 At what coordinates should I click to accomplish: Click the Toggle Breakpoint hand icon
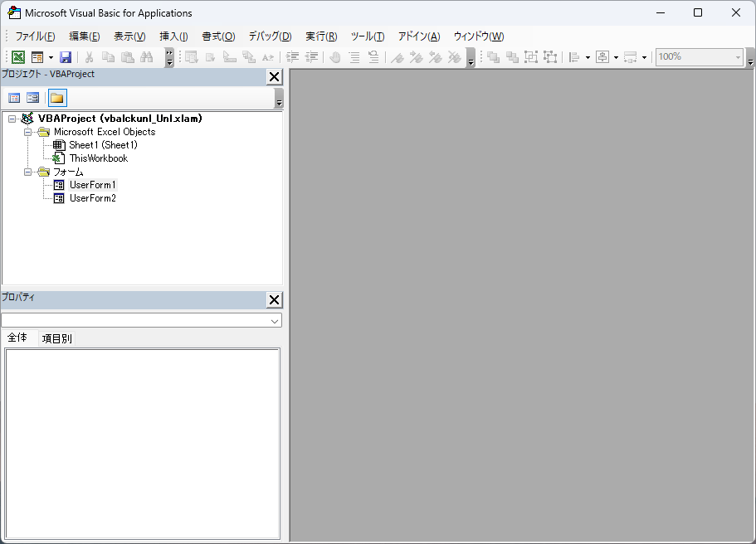point(334,57)
